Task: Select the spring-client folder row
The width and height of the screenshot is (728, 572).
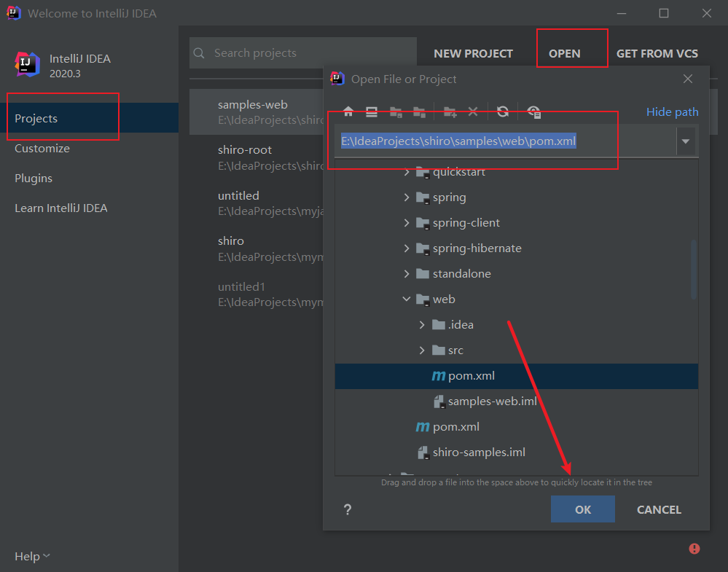Action: 516,223
